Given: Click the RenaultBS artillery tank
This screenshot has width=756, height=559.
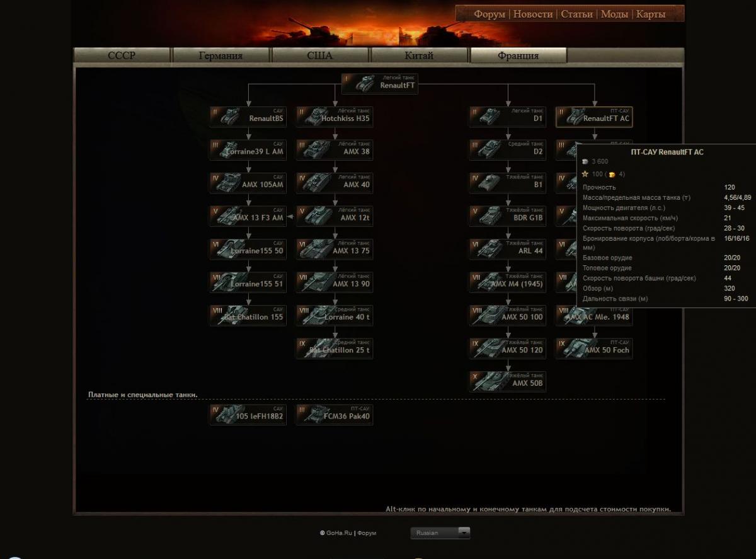Looking at the screenshot, I should click(248, 117).
